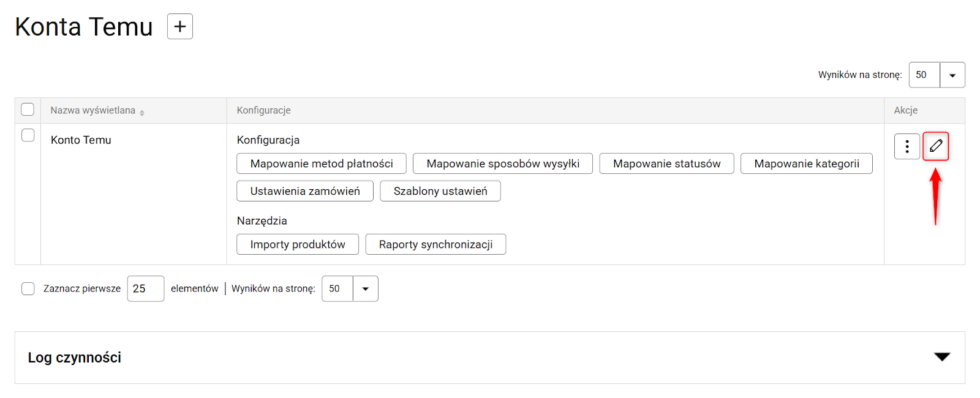This screenshot has width=980, height=398.
Task: Open Ustawienia zamówień
Action: (x=305, y=191)
